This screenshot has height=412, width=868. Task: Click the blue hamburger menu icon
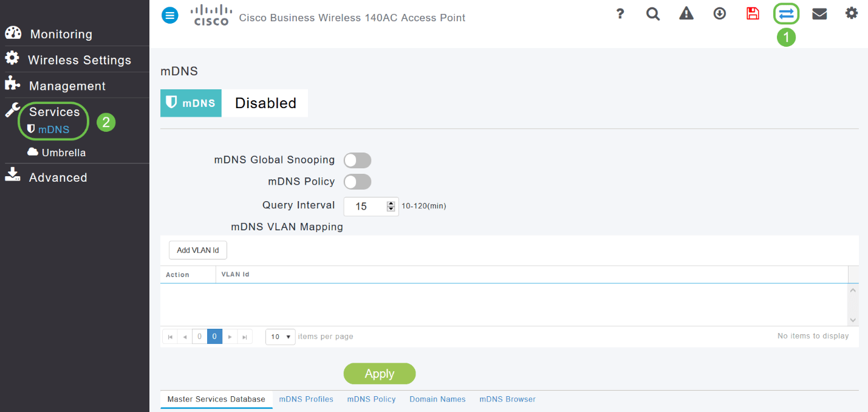170,16
